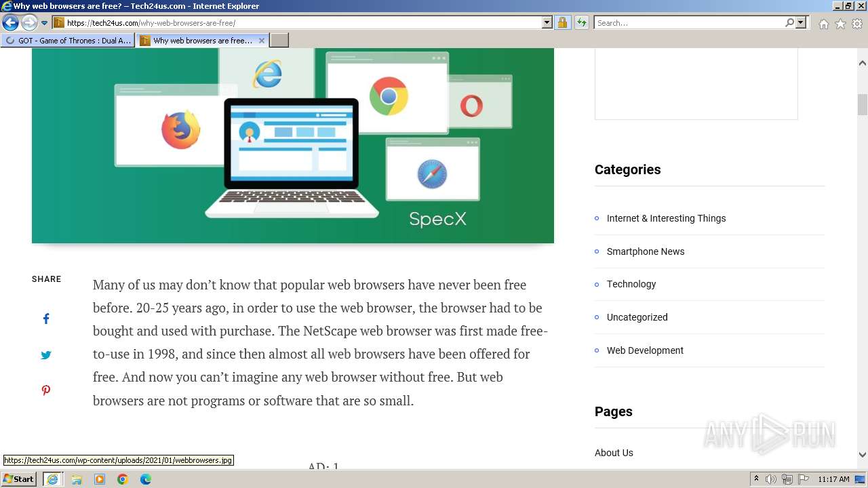
Task: Launch Microsoft Edge from the taskbar
Action: 146,479
